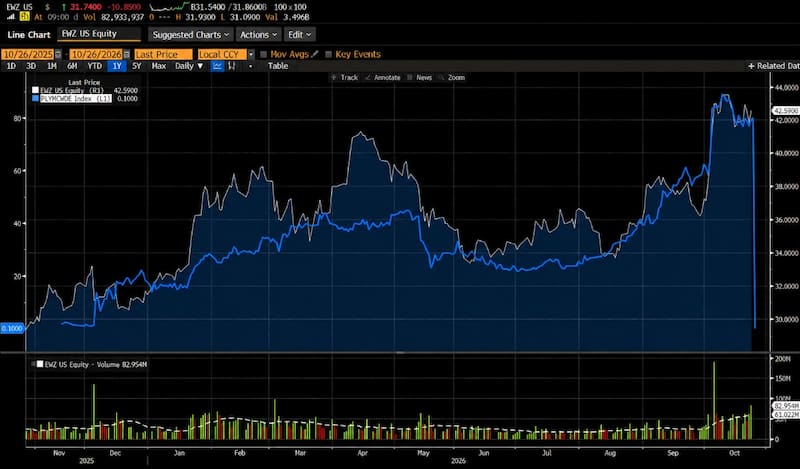The image size is (800, 469).
Task: Select the 6M range tab
Action: point(72,66)
